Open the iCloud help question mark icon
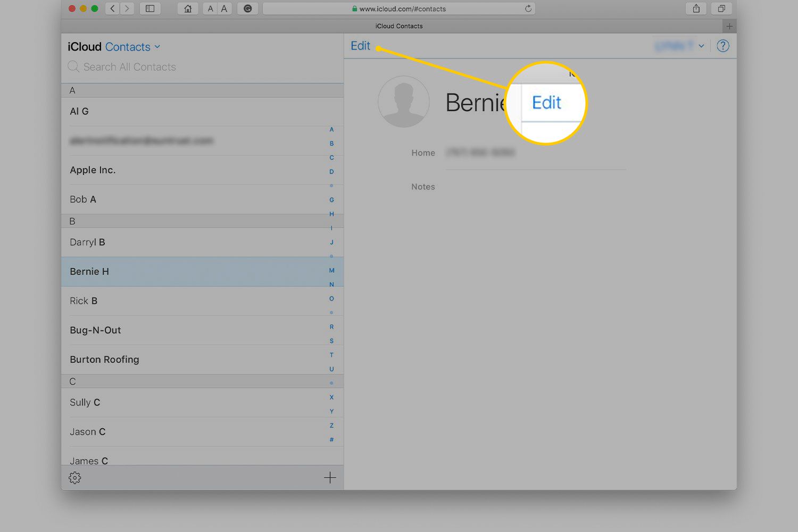The image size is (798, 532). pyautogui.click(x=722, y=46)
